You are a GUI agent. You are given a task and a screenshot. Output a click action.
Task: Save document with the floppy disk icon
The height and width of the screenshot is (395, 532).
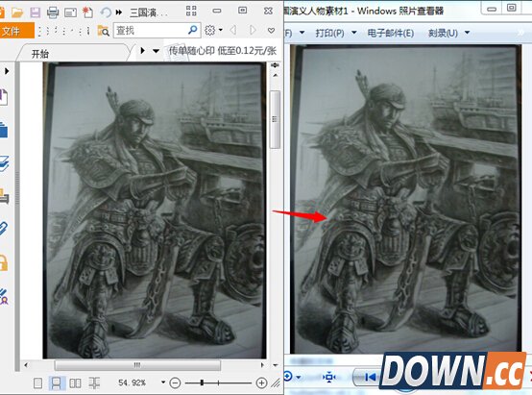click(35, 12)
